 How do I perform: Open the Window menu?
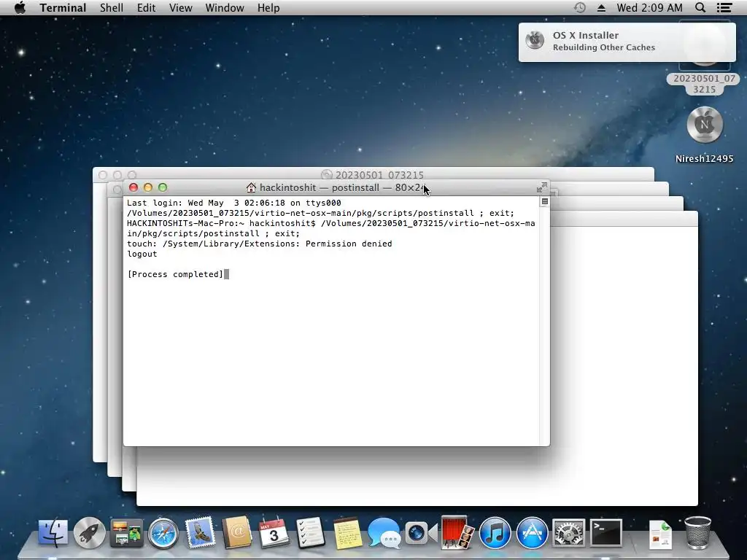point(225,7)
